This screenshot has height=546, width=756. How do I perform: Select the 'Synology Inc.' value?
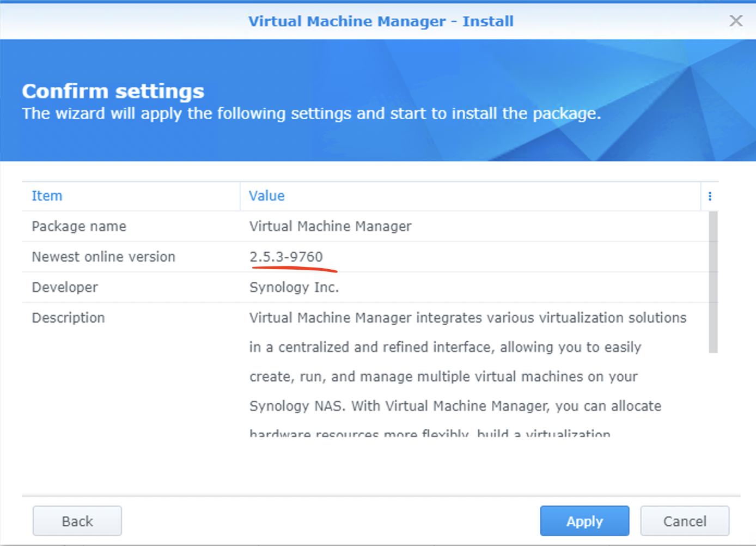coord(294,287)
